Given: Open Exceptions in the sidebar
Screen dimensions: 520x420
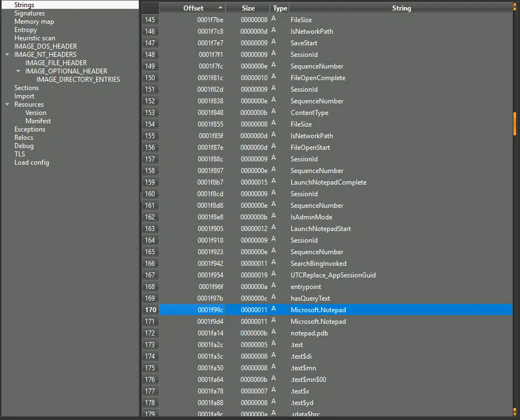Looking at the screenshot, I should 30,129.
